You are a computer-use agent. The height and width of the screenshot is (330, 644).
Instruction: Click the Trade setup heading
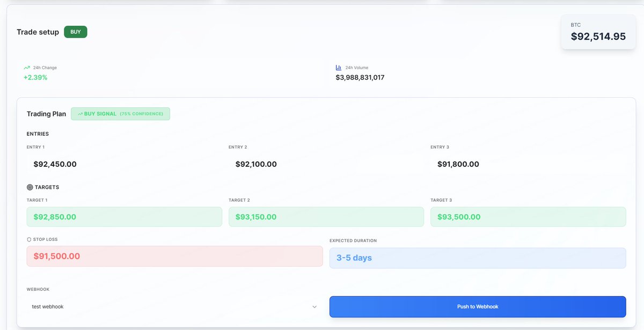[38, 32]
